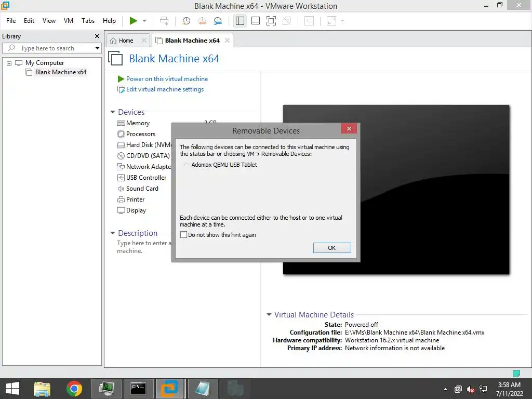Click the virtual machine black screen preview
The height and width of the screenshot is (399, 532).
click(x=396, y=189)
